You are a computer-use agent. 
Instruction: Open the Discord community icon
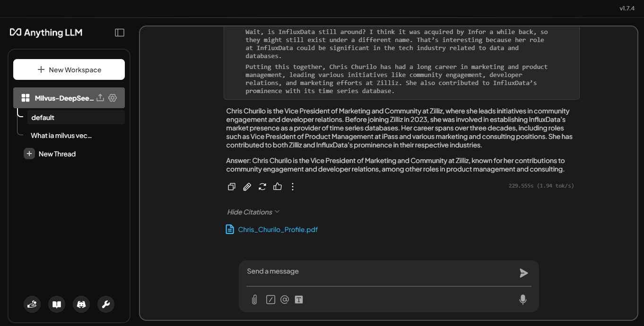coord(81,304)
